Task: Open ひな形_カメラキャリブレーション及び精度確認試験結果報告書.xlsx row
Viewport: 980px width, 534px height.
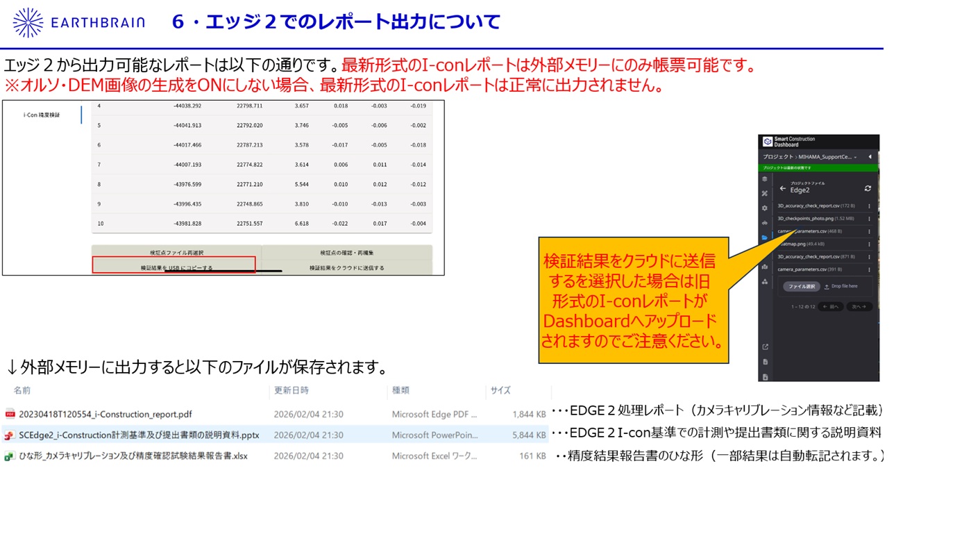Action: click(276, 456)
